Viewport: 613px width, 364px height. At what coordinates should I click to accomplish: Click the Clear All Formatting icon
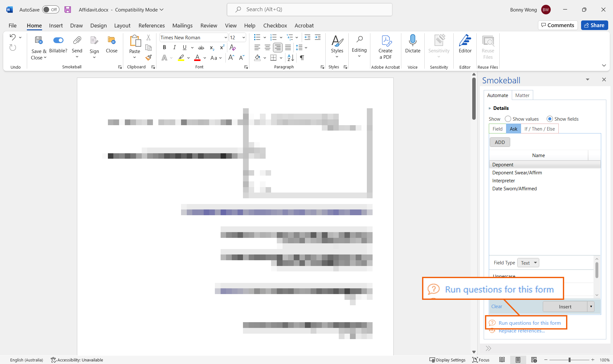(233, 48)
